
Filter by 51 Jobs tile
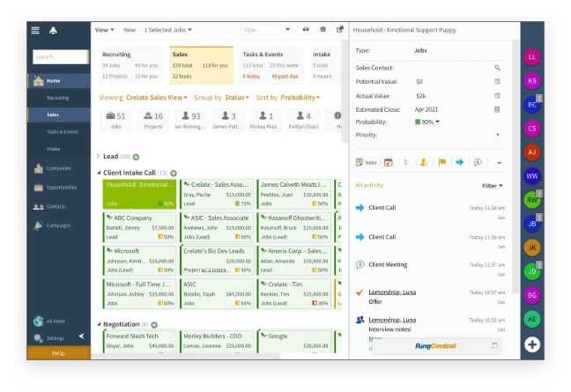point(115,120)
